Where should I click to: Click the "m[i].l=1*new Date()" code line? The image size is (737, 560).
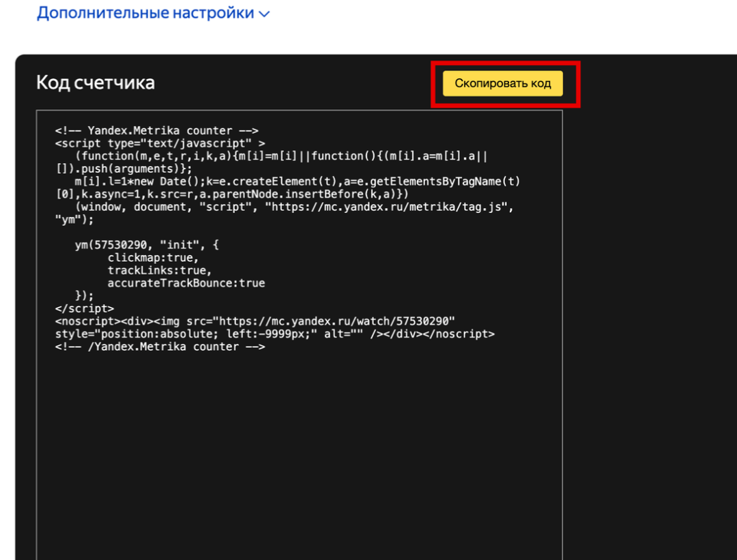(x=298, y=181)
